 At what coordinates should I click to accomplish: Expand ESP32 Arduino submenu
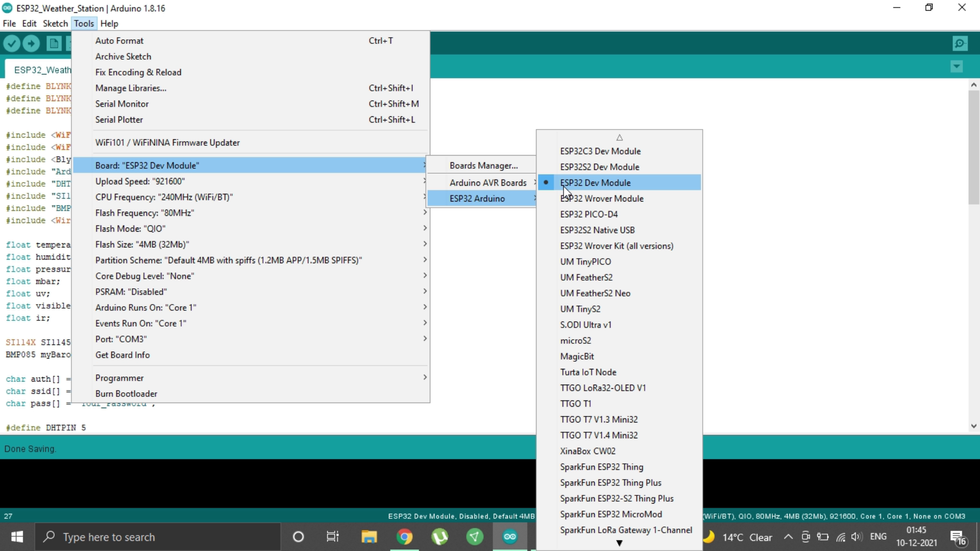point(482,198)
